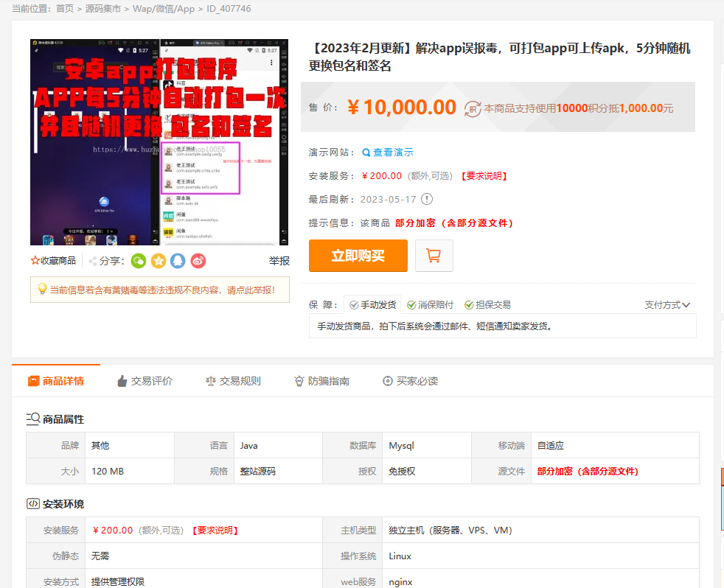
Task: Click the 部分加密 notice under 提示信息
Action: [x=454, y=223]
